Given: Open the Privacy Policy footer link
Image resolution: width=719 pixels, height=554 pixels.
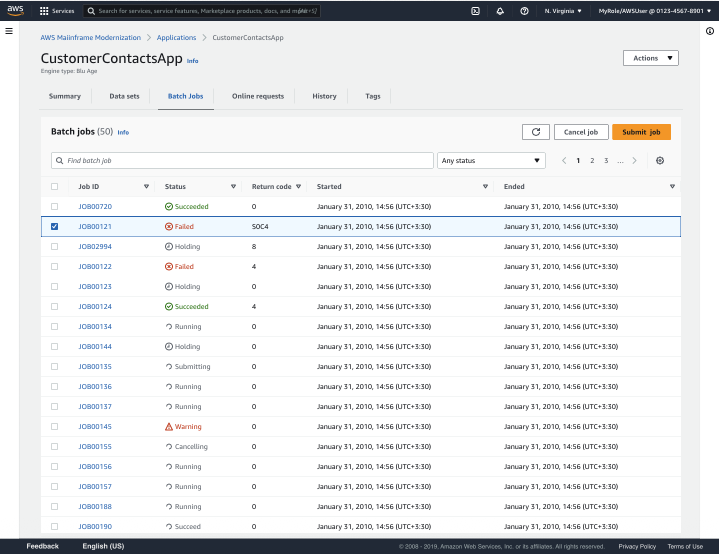Looking at the screenshot, I should (x=637, y=547).
